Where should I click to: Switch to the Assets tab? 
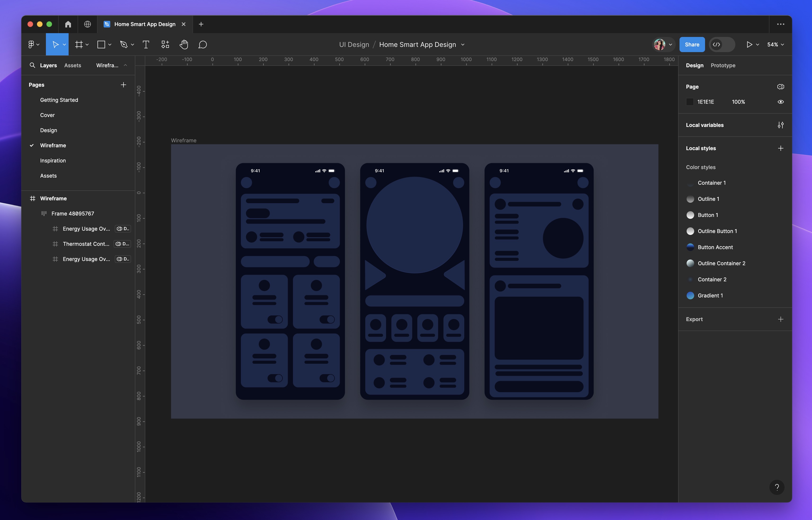72,65
